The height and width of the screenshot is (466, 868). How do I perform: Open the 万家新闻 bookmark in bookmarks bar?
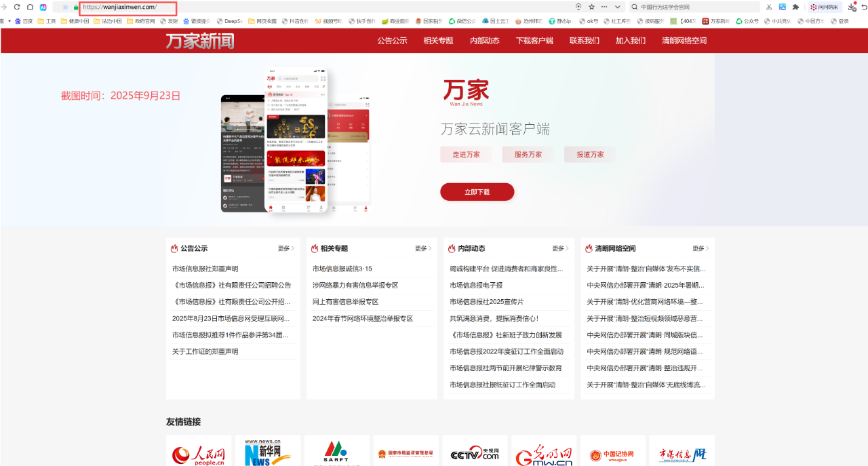click(715, 21)
